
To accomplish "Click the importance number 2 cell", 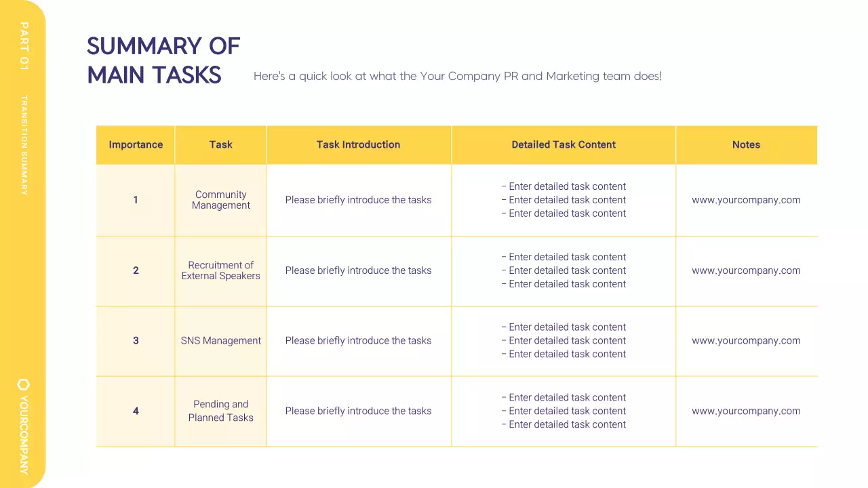I will (x=136, y=270).
